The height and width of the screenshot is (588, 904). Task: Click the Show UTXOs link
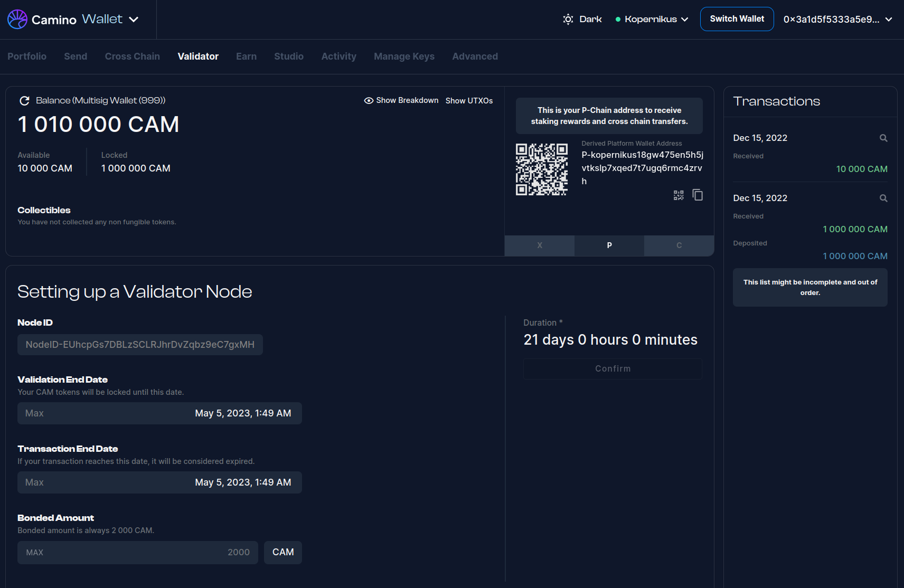469,101
